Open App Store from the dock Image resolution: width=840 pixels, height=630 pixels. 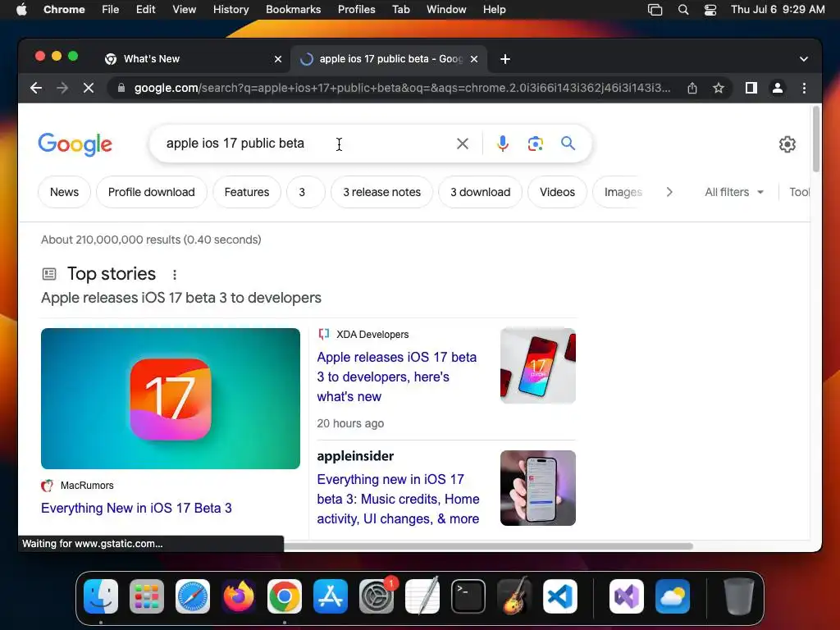pyautogui.click(x=331, y=596)
